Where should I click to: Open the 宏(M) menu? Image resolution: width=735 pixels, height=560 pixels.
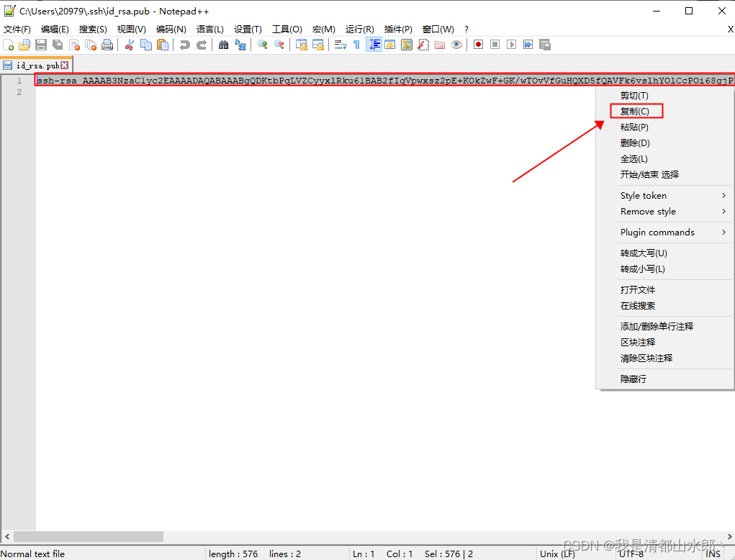(323, 30)
